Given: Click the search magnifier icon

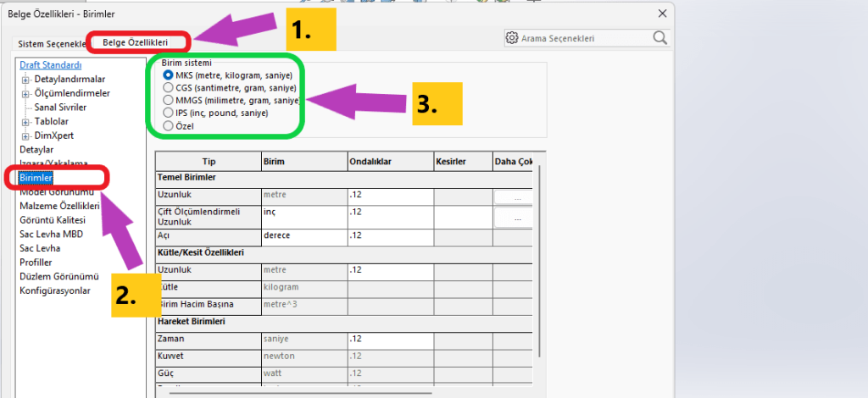Looking at the screenshot, I should [x=659, y=38].
